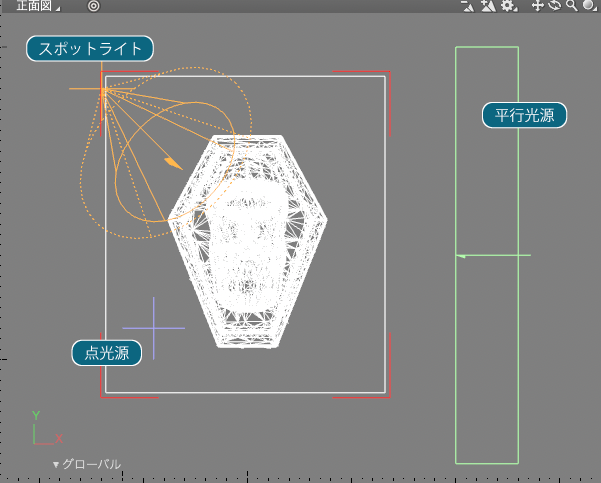601x483 pixels.
Task: Click the first triangle-shaped icon in the top-right toolbar
Action: [467, 6]
